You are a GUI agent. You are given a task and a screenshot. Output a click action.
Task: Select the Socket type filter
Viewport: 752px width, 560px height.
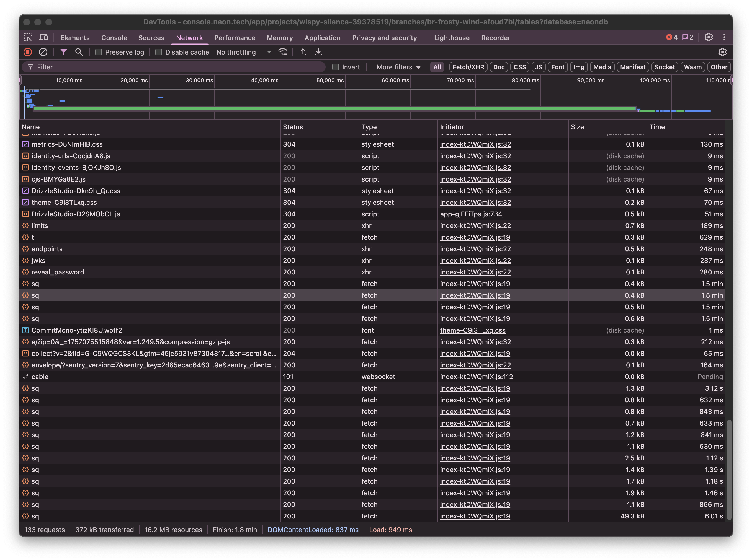[664, 67]
